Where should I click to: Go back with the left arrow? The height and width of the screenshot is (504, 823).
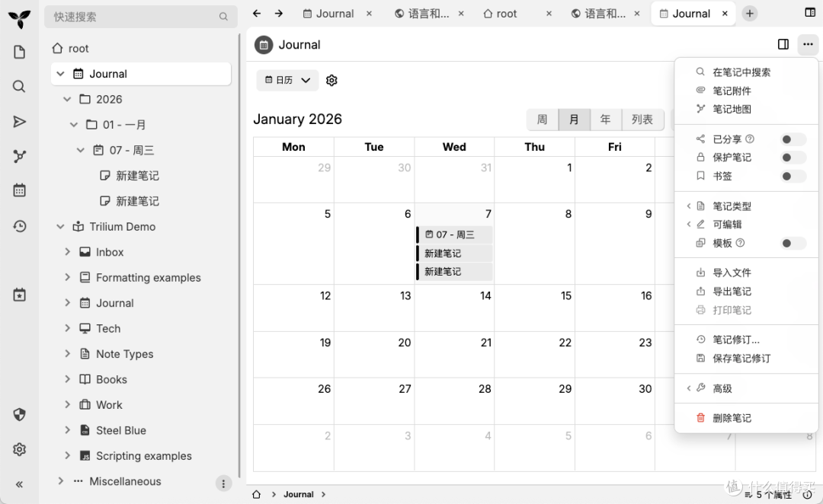257,14
